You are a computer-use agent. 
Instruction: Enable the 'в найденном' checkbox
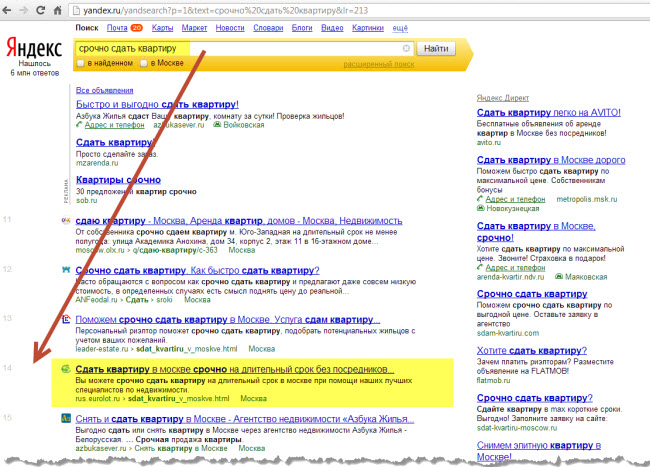click(81, 63)
